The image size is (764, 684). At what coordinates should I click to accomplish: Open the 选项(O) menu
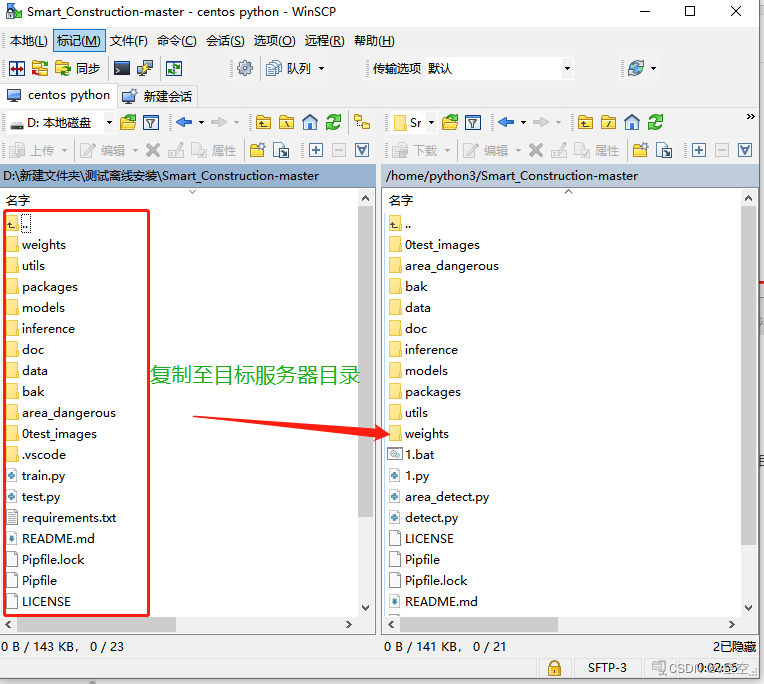click(x=274, y=40)
